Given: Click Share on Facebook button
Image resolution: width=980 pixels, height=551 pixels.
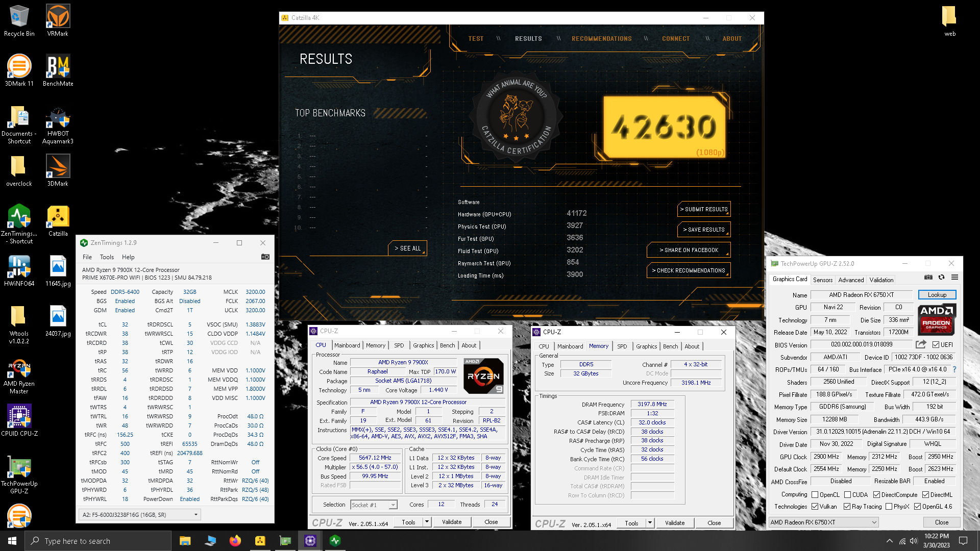Looking at the screenshot, I should coord(689,250).
